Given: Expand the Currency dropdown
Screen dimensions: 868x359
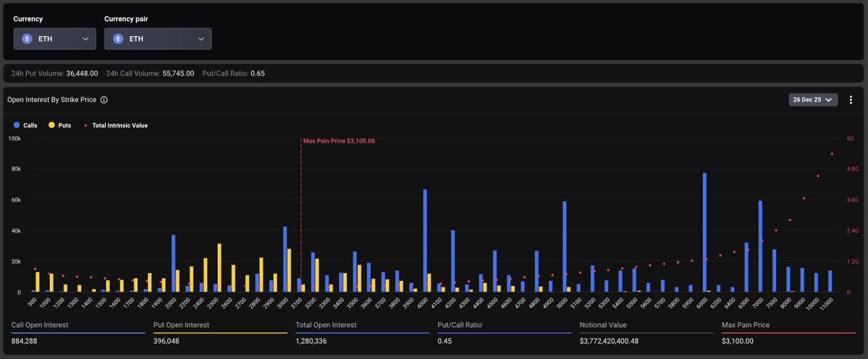Looking at the screenshot, I should click(54, 38).
